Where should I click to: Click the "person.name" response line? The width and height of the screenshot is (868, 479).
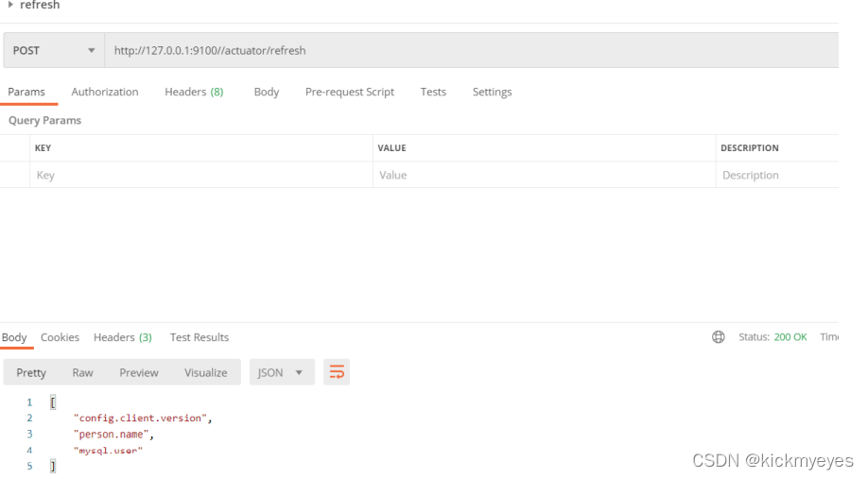113,435
